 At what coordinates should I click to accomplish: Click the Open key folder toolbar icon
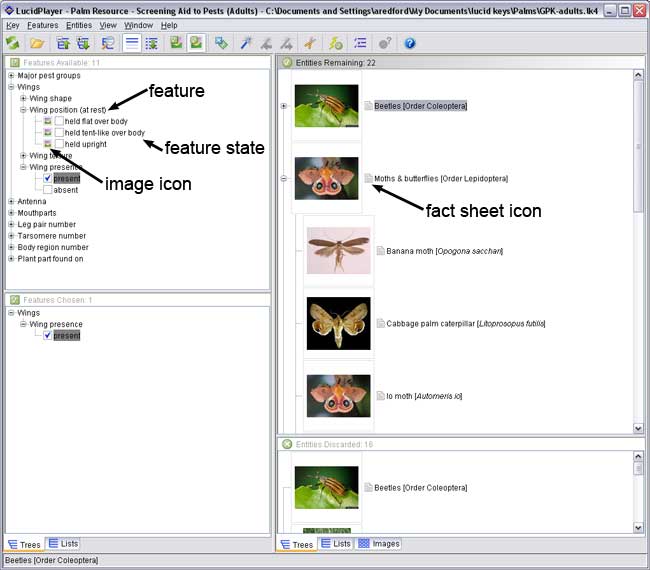pyautogui.click(x=37, y=44)
